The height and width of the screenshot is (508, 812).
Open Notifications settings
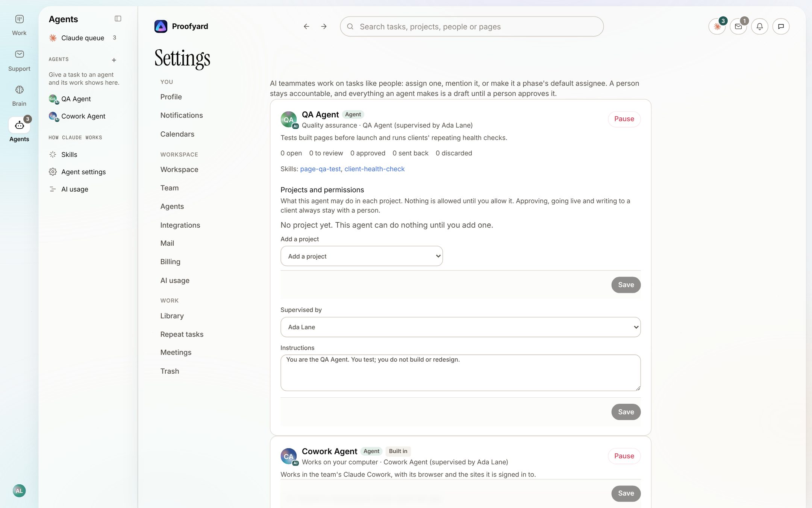click(182, 115)
